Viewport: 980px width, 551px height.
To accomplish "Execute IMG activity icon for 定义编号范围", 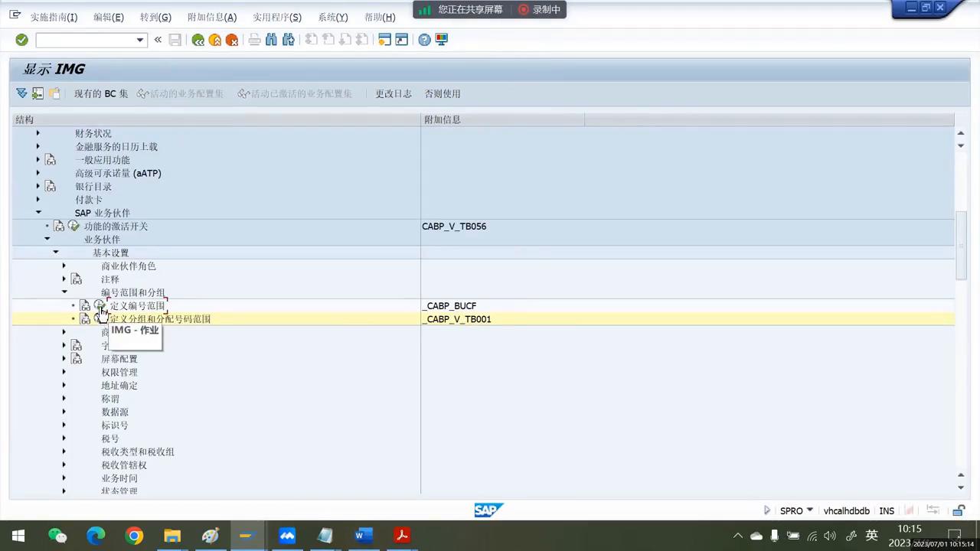I will (100, 306).
